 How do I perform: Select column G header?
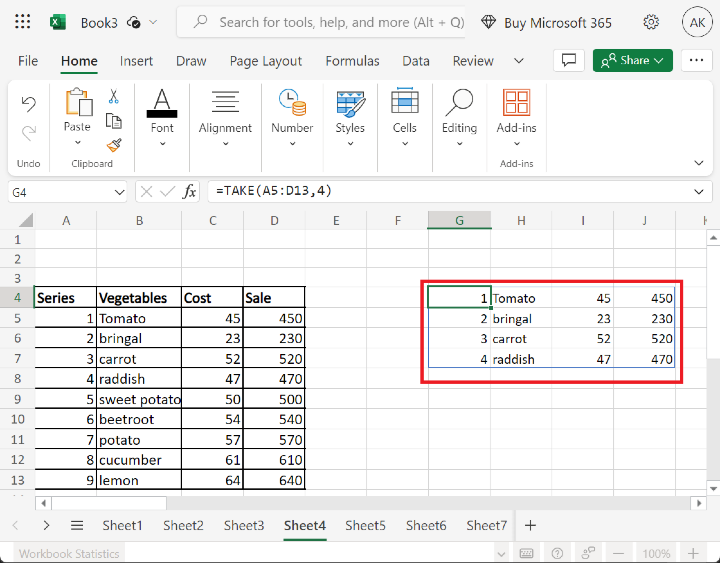pos(459,220)
